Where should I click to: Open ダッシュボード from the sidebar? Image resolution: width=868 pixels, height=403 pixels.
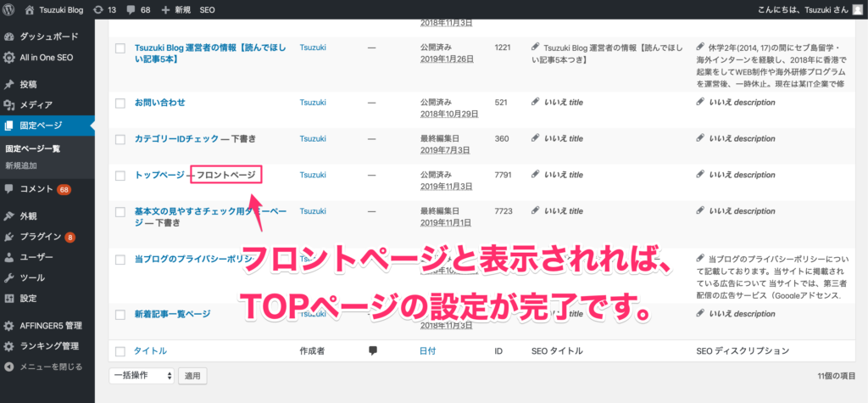pos(48,37)
